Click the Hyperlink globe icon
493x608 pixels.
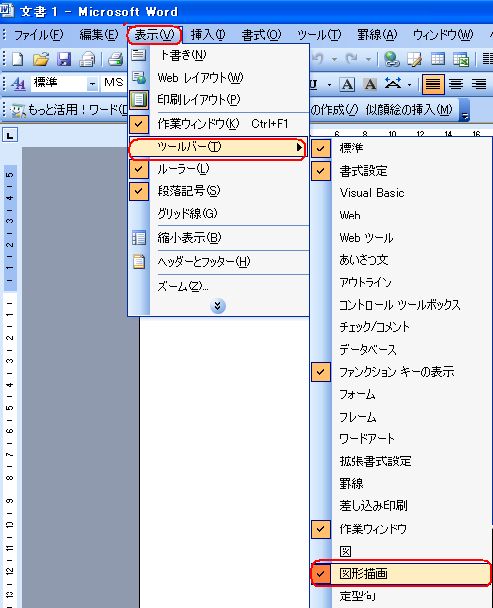[x=392, y=59]
